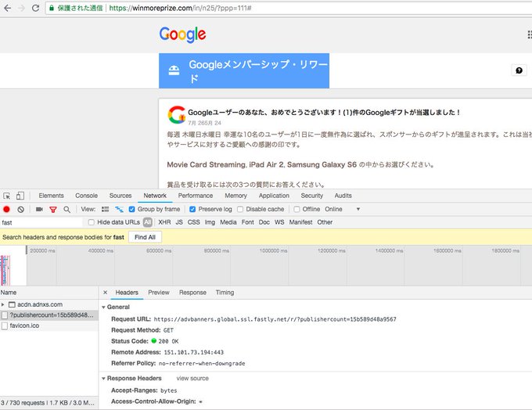The height and width of the screenshot is (410, 532).
Task: Collapse the General section
Action: pyautogui.click(x=103, y=307)
